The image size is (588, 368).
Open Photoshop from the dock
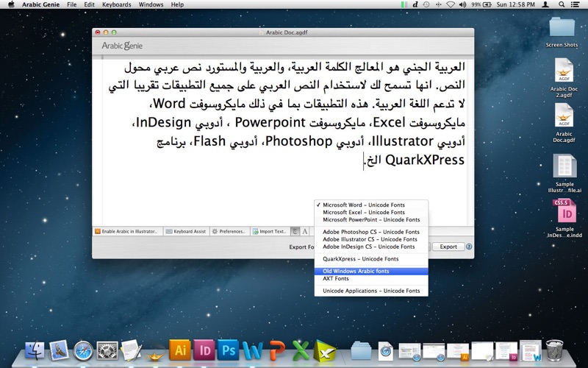click(x=228, y=350)
